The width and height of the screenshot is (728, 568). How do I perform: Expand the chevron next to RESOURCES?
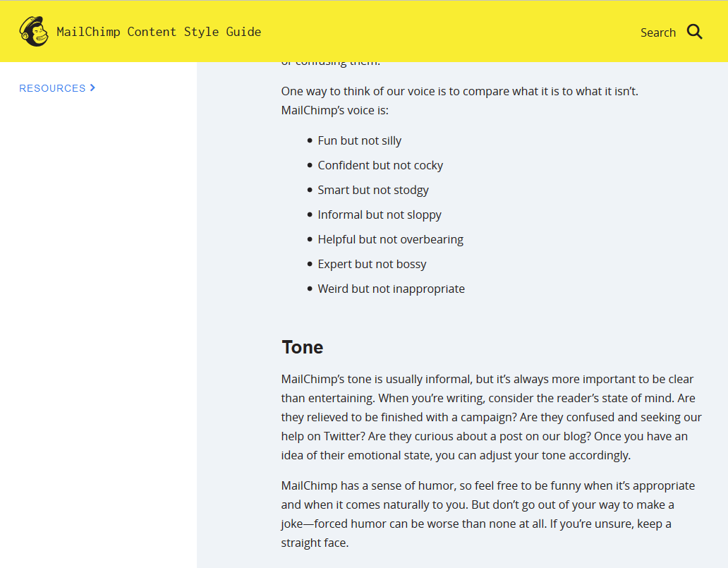coord(92,87)
